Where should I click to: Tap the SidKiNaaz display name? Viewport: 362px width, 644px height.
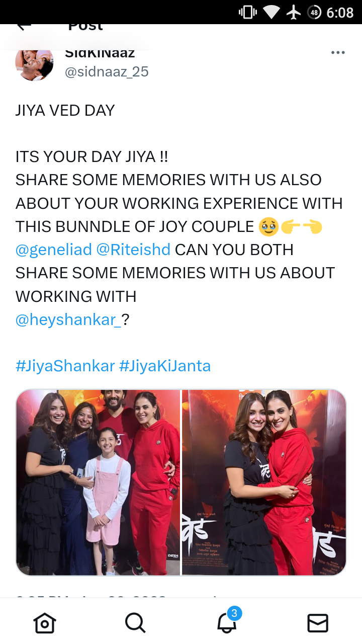click(x=100, y=52)
